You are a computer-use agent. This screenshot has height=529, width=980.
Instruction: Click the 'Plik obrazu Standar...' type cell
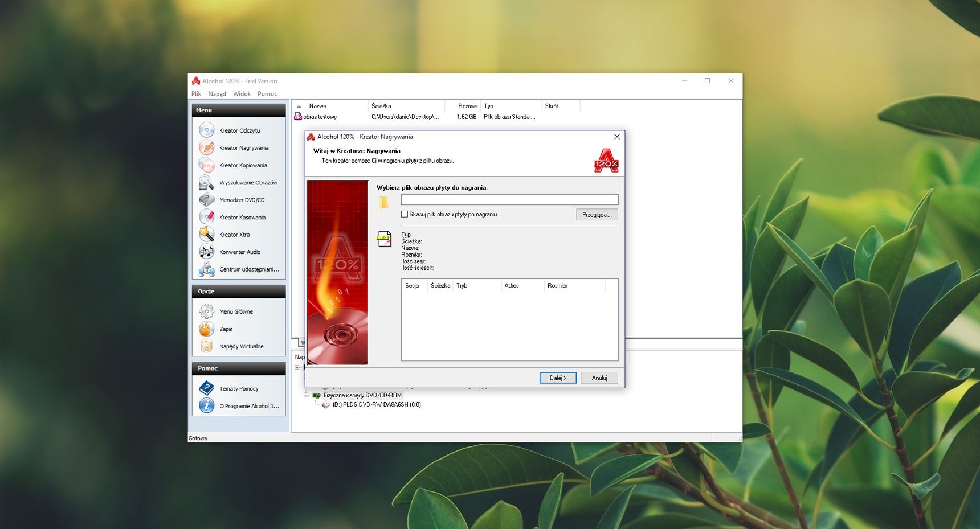click(x=509, y=117)
